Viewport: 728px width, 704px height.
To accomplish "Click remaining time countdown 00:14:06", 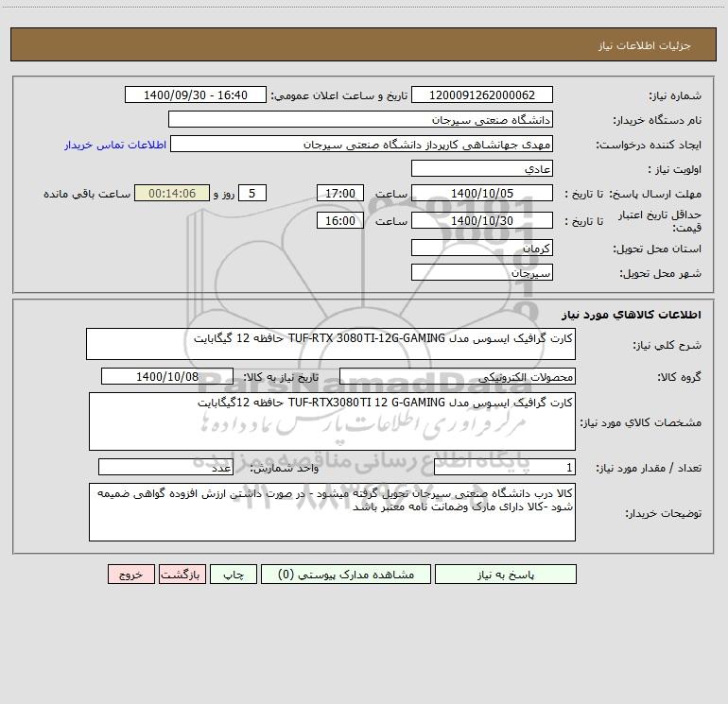I will (172, 193).
